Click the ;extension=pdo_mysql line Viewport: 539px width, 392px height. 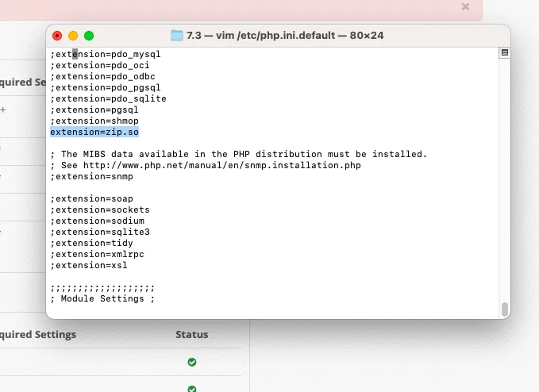click(x=106, y=54)
